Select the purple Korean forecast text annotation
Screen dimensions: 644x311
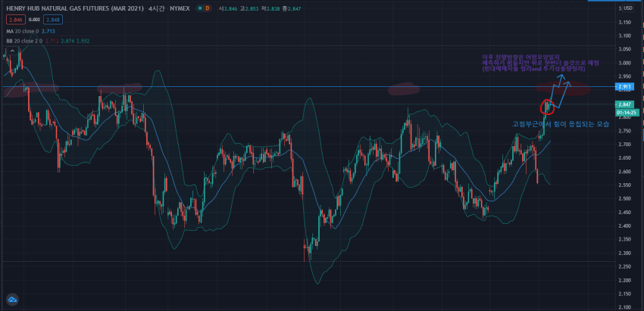(x=541, y=64)
